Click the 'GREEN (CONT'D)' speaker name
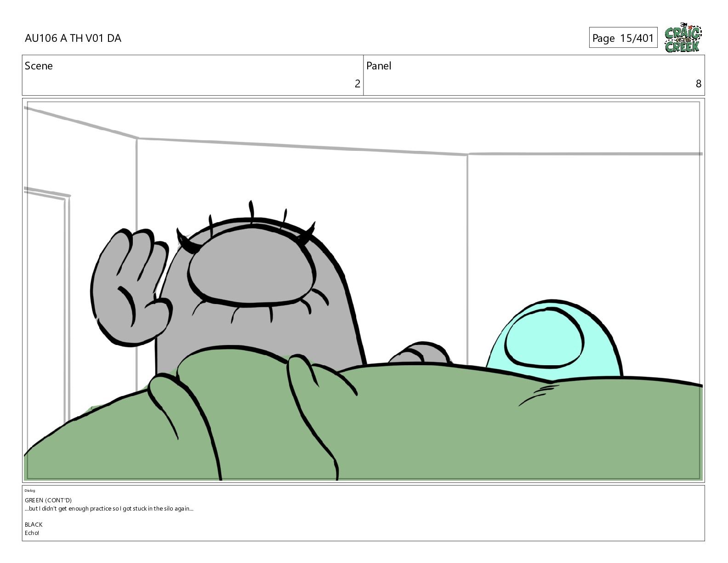This screenshot has width=728, height=563. click(x=48, y=500)
